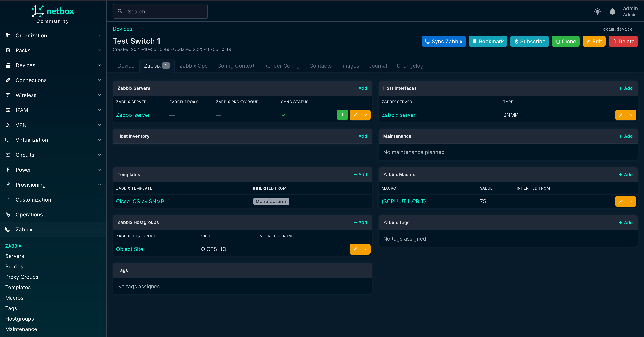
Task: Add a Zabbix Tag
Action: tap(626, 222)
